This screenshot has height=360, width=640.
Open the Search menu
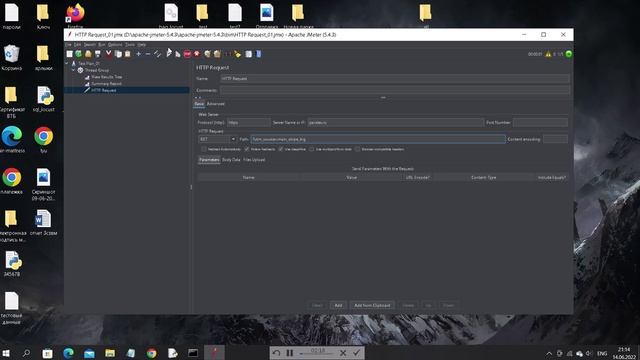pos(89,44)
